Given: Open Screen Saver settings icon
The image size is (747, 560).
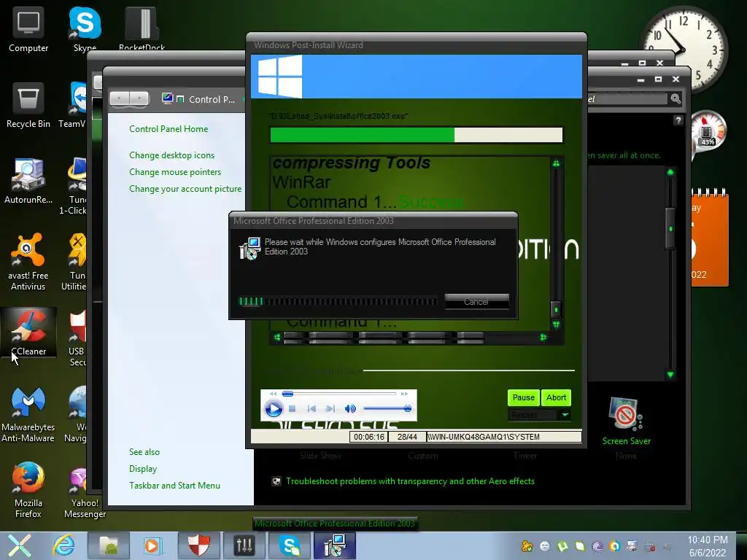Looking at the screenshot, I should click(626, 413).
